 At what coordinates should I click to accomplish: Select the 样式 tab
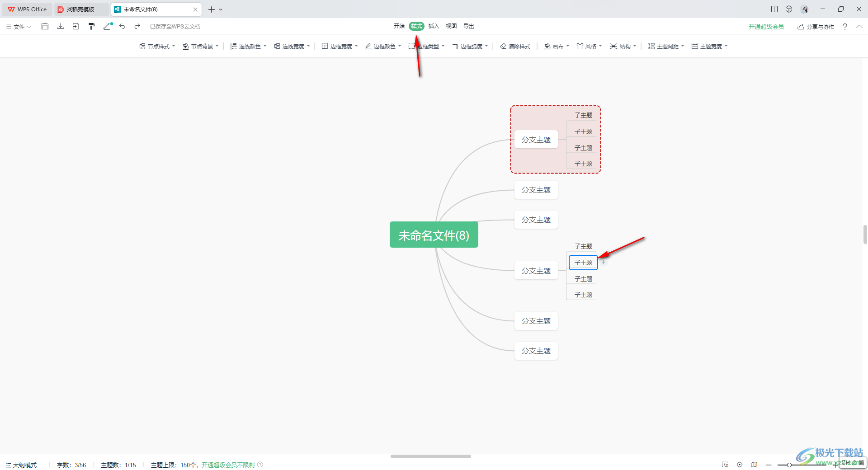(416, 26)
